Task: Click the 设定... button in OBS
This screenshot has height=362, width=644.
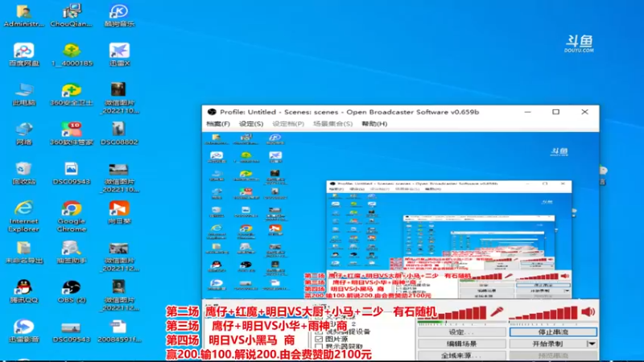Action: (x=461, y=332)
